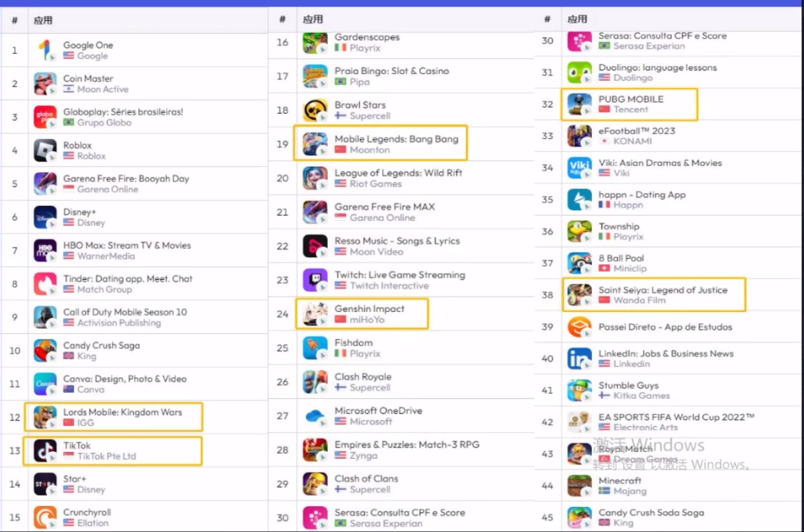This screenshot has width=804, height=532.
Task: Select the Township app icon
Action: [580, 231]
